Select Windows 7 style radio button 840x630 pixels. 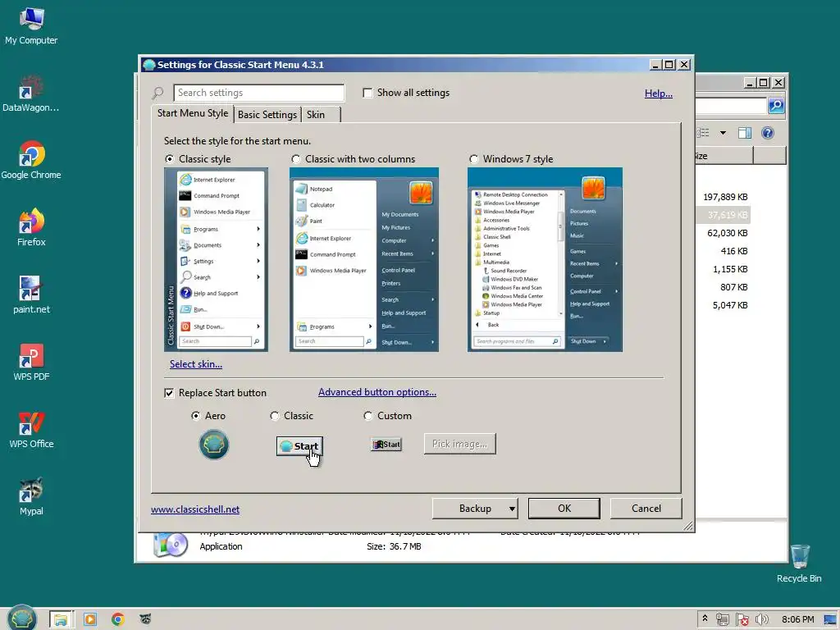[473, 159]
